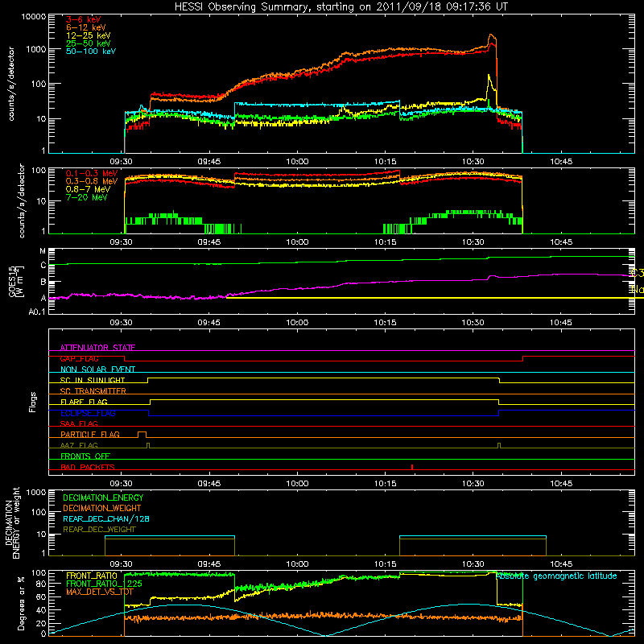This screenshot has height=644, width=644.
Task: Select the 7-20 MeV legend entry
Action: 87,197
